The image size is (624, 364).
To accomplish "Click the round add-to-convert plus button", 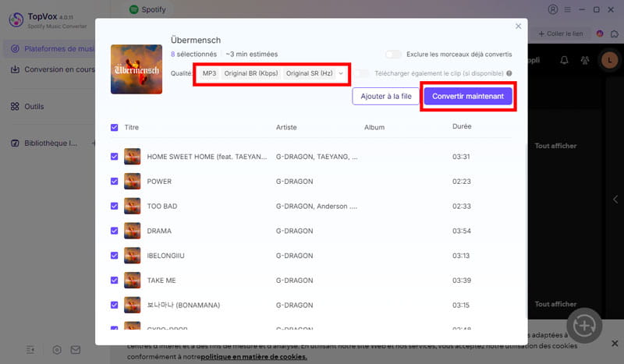I will tap(584, 326).
